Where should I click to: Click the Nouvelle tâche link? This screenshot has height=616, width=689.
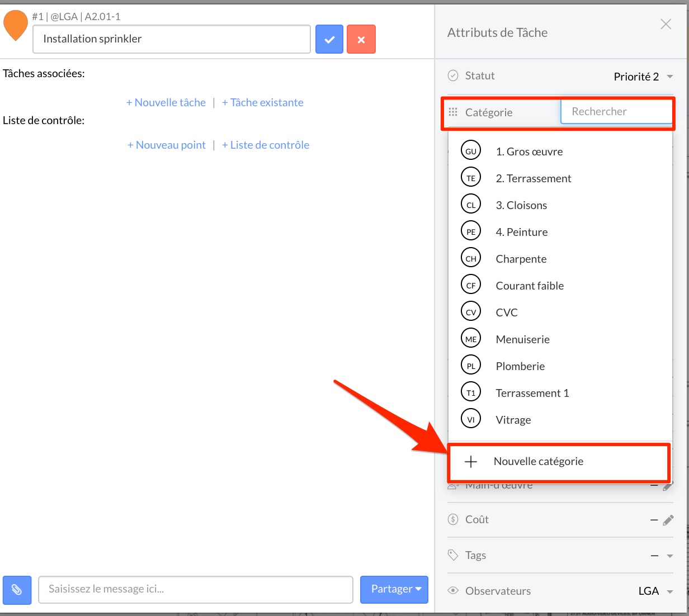tap(166, 102)
